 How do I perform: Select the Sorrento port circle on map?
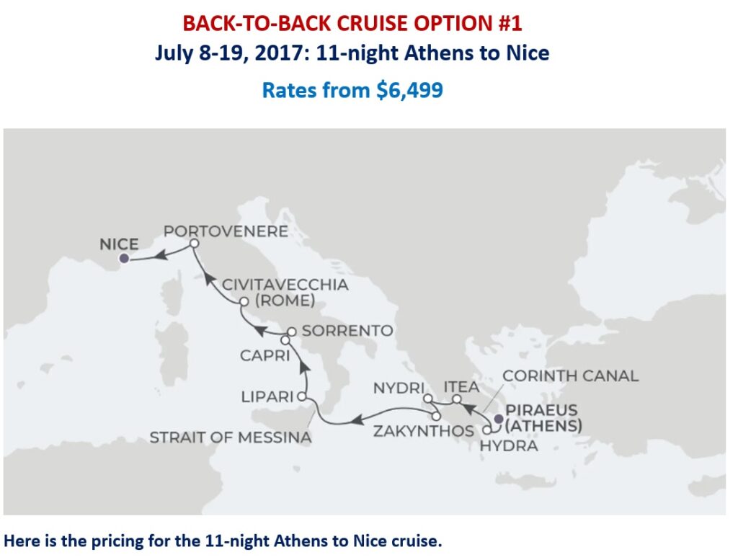coord(291,332)
